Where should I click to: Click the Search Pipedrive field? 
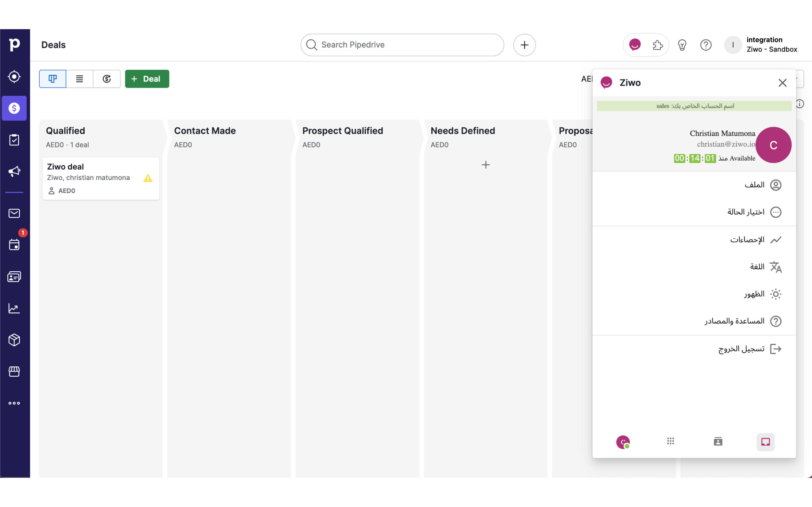(x=403, y=45)
